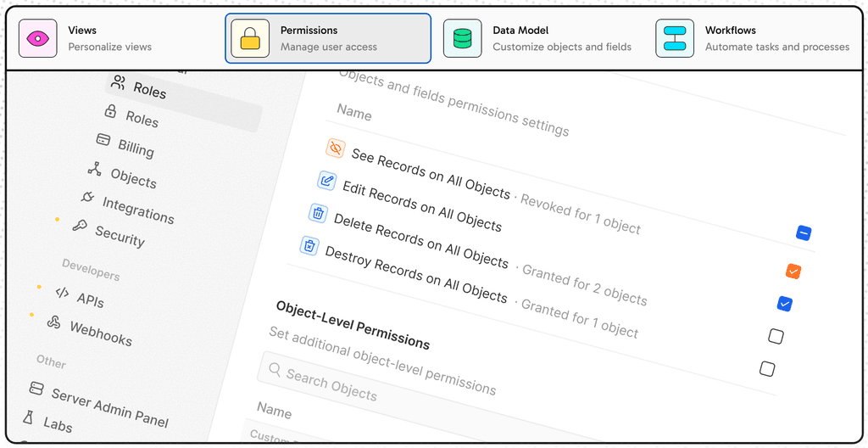Check the Destroy Records checkbox

tap(766, 369)
